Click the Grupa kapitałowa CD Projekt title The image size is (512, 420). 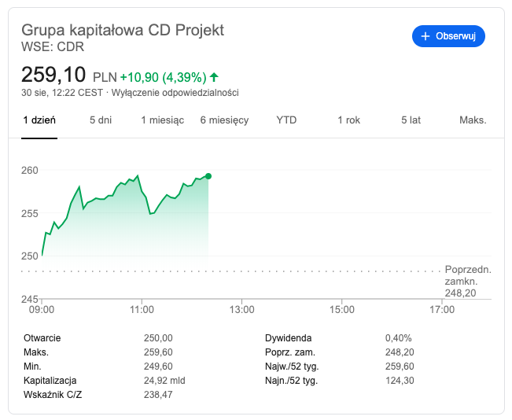tap(123, 30)
